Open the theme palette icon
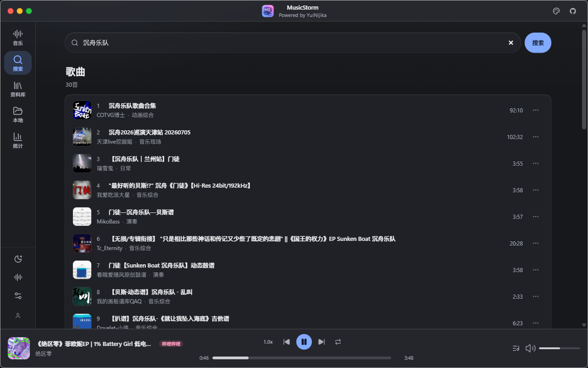Screen dimensions: 588x368 [556, 11]
